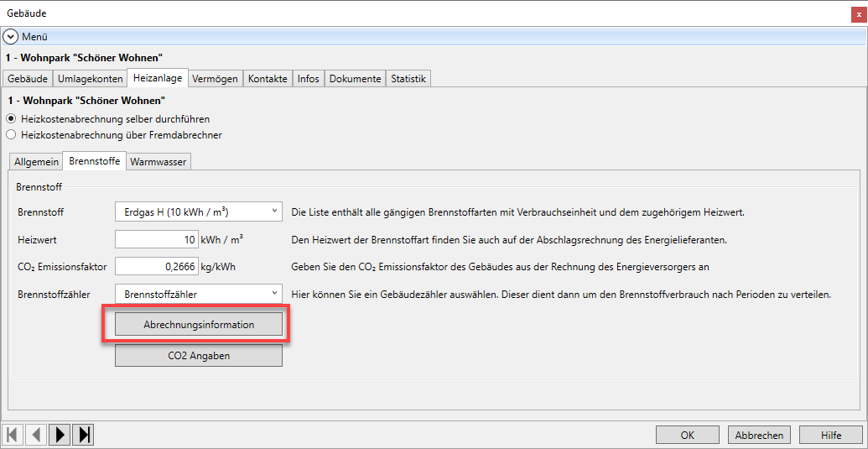Viewport: 868px width, 449px height.
Task: Go to the previous building record
Action: coord(36,435)
